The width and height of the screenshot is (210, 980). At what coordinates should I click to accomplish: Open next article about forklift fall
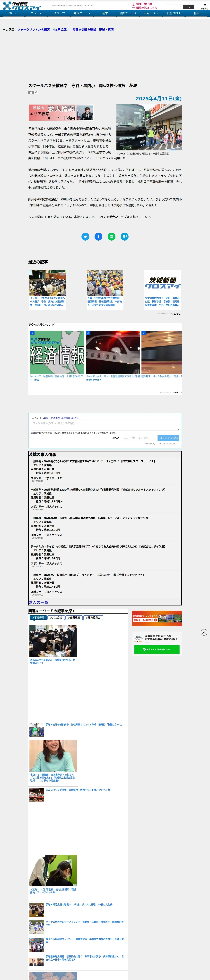coord(66,30)
